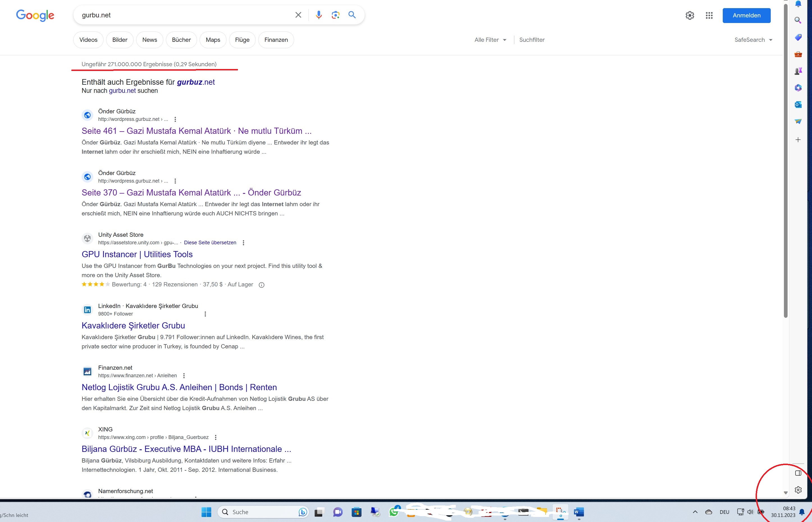Open Edge sidebar notifications bell
Viewport: 812px width, 522px height.
pyautogui.click(x=798, y=4)
